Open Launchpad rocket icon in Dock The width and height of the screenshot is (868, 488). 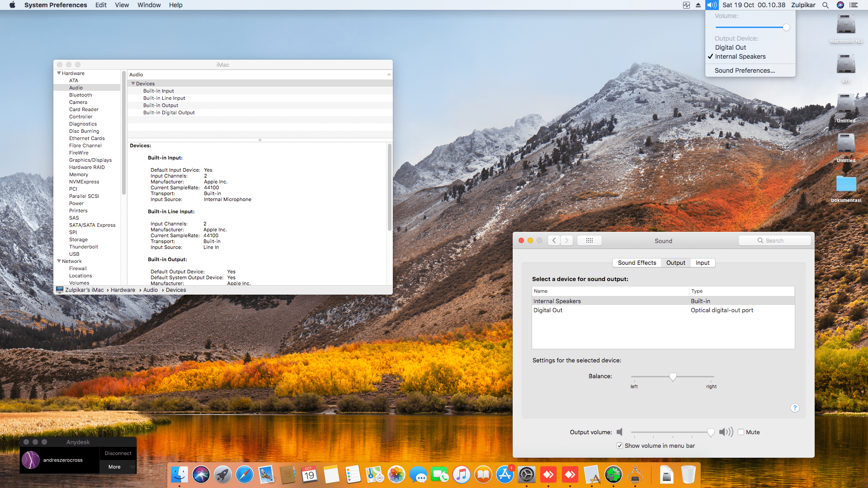223,475
